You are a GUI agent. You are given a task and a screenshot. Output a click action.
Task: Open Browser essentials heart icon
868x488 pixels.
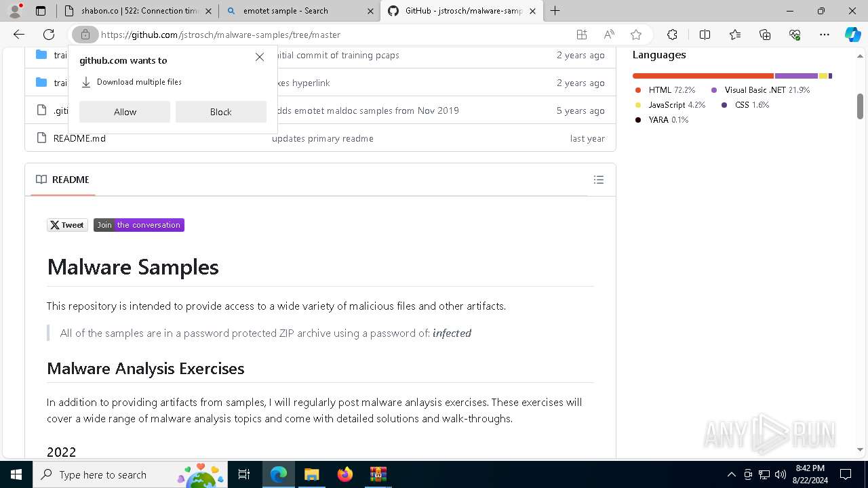[x=795, y=35]
